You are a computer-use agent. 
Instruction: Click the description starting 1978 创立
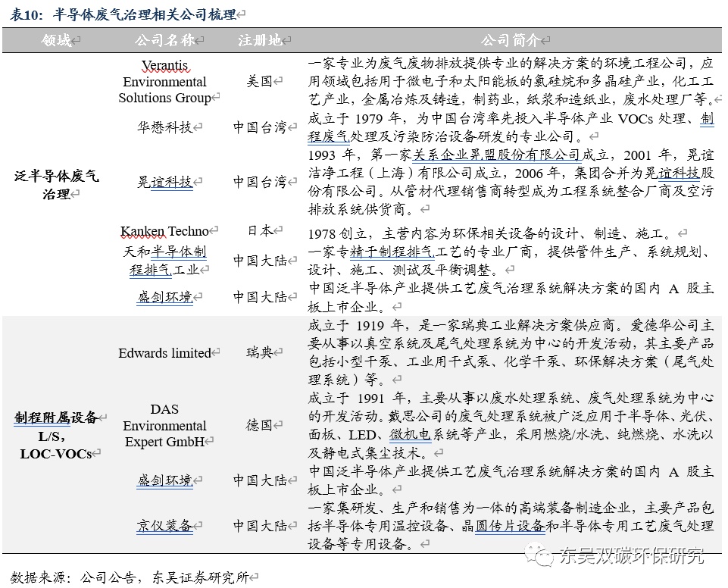pyautogui.click(x=492, y=233)
